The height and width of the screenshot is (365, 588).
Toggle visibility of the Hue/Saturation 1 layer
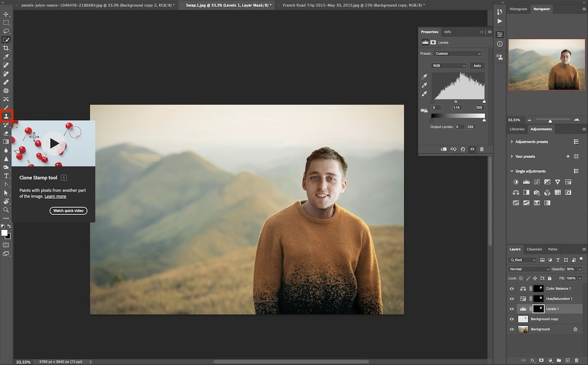pyautogui.click(x=512, y=298)
